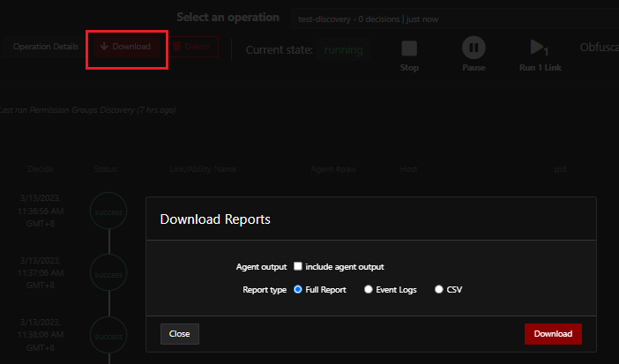Tick the include agent output checkbox
This screenshot has height=364, width=619.
(298, 266)
